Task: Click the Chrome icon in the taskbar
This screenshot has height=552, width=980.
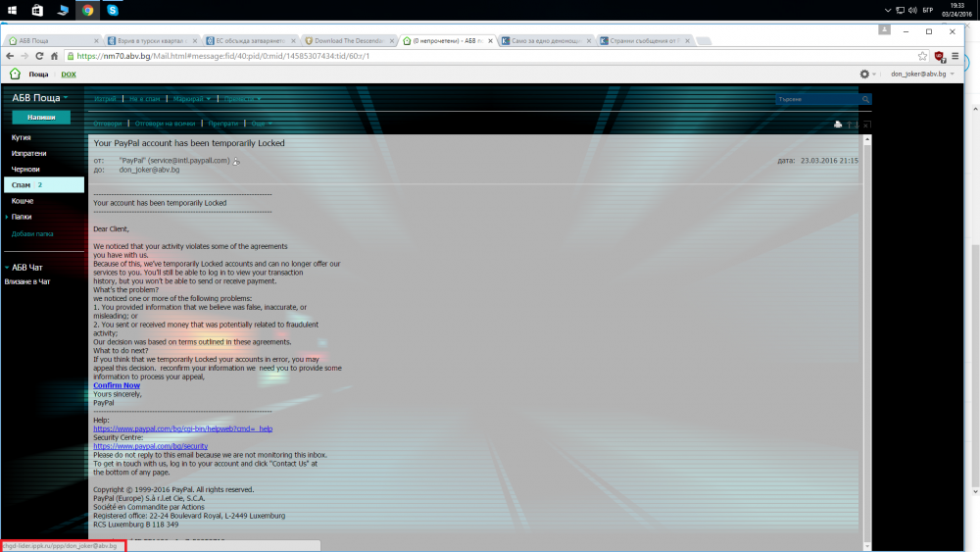Action: click(x=87, y=10)
